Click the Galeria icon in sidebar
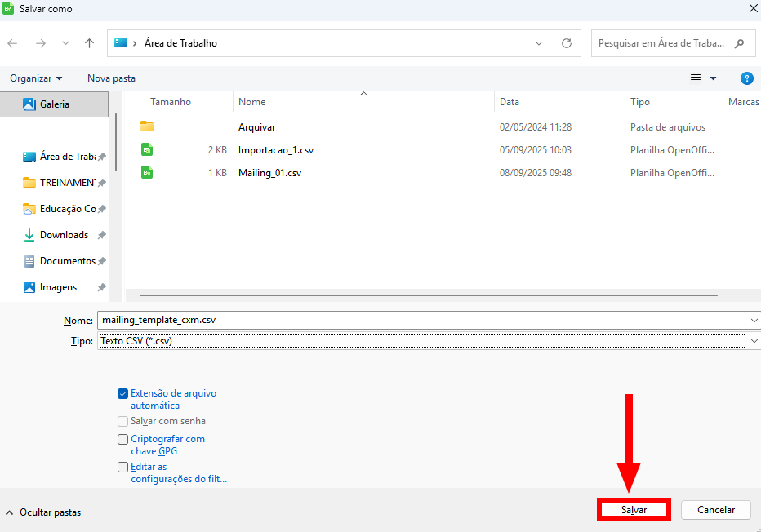This screenshot has width=761, height=532. 29,104
